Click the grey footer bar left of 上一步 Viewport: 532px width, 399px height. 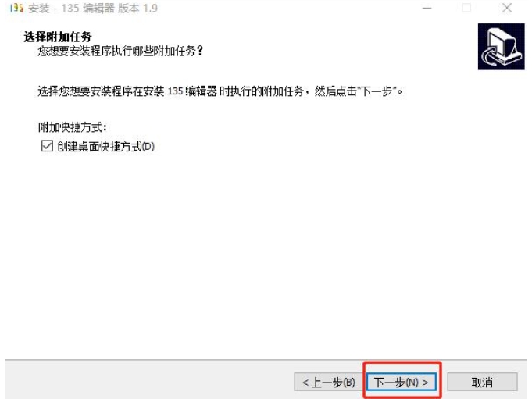[149, 379]
